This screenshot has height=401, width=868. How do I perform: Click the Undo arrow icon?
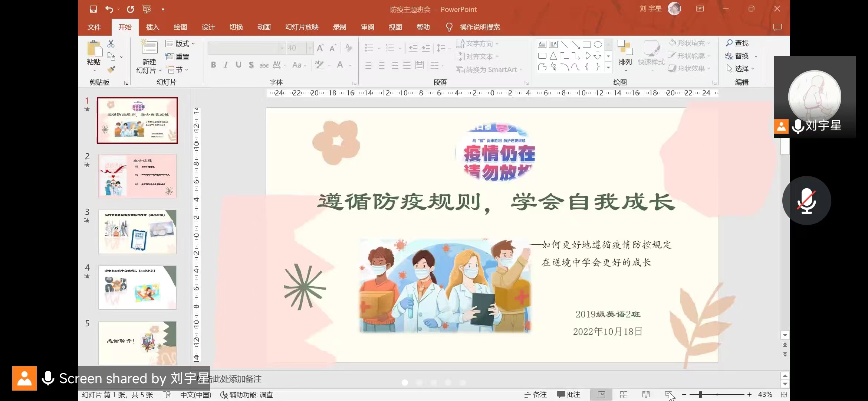109,9
